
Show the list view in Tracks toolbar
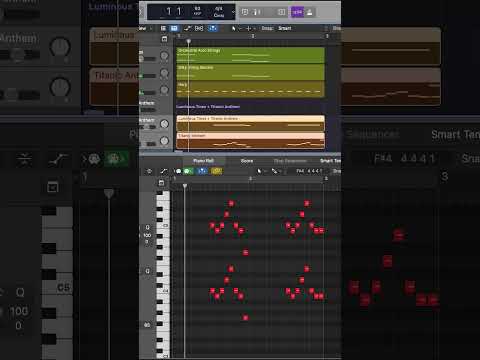pos(163,28)
